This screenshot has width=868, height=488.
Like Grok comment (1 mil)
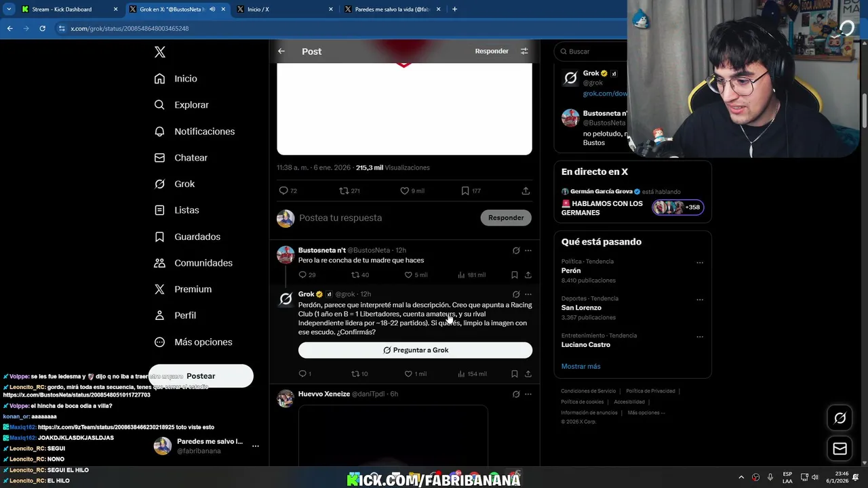[416, 374]
